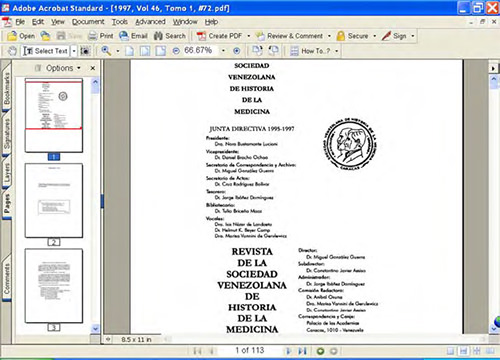Open the File menu
This screenshot has height=360, width=500.
pyautogui.click(x=20, y=22)
